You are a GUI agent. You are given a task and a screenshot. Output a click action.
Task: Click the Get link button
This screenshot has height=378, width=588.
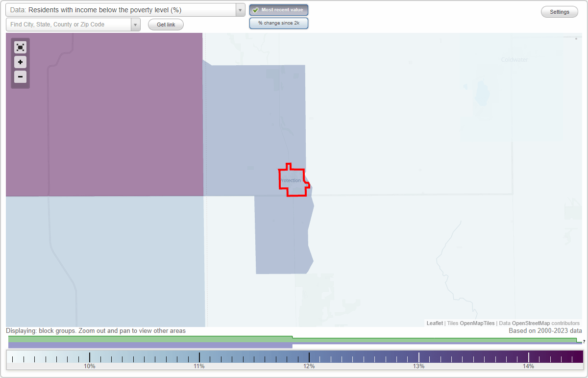pos(166,24)
